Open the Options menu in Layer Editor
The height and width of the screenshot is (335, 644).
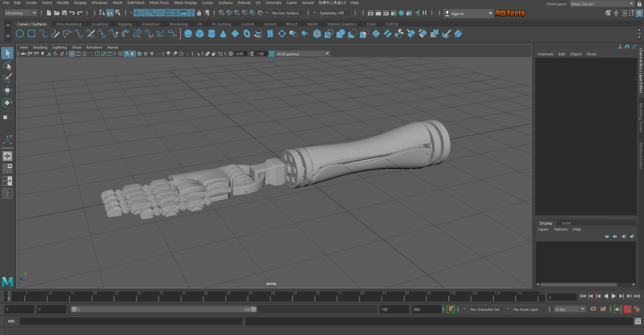(560, 229)
